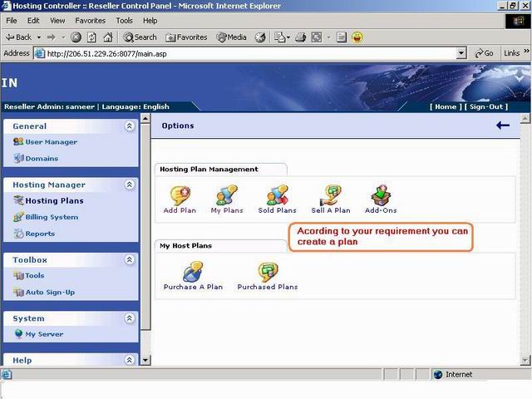Viewport: 532px width, 399px height.
Task: Open the Add Plan icon
Action: click(180, 195)
